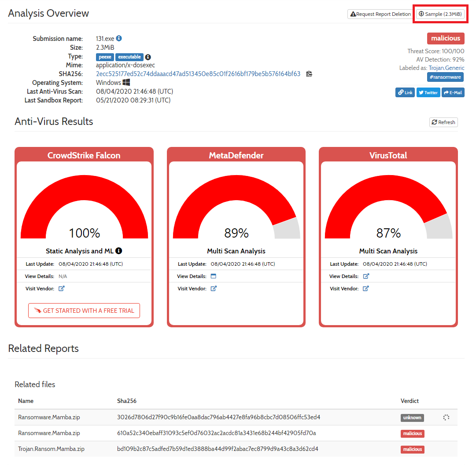Select hash starting with 610a52c340ebaff

coord(217,433)
